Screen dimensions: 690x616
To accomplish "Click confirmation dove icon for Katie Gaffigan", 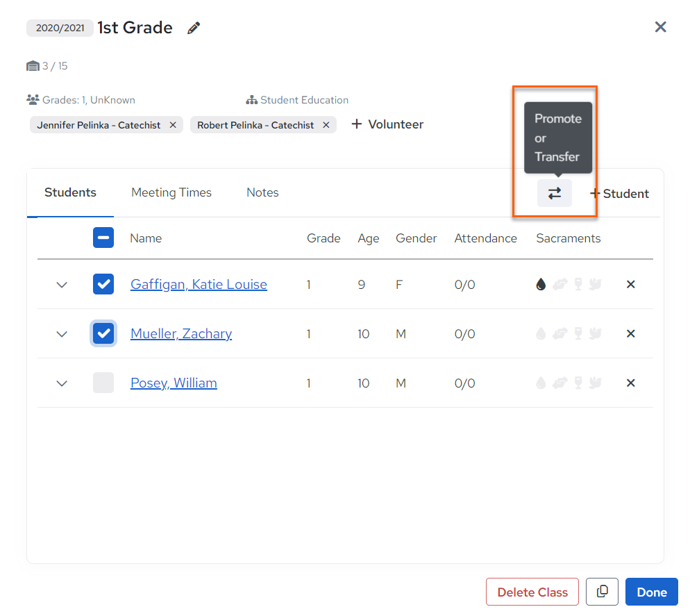I will (596, 285).
